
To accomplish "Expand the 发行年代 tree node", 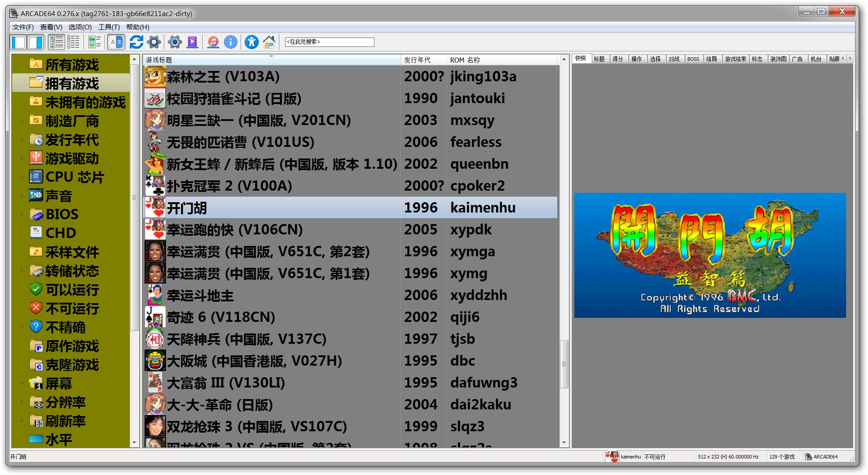I will coord(21,139).
